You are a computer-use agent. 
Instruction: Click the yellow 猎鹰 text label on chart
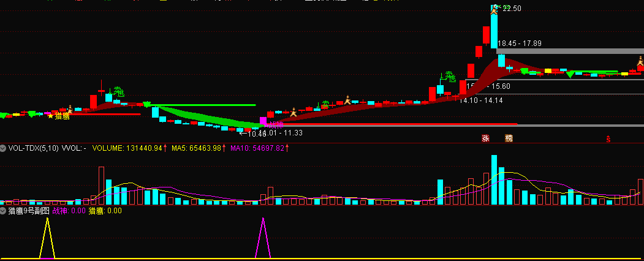pos(62,116)
